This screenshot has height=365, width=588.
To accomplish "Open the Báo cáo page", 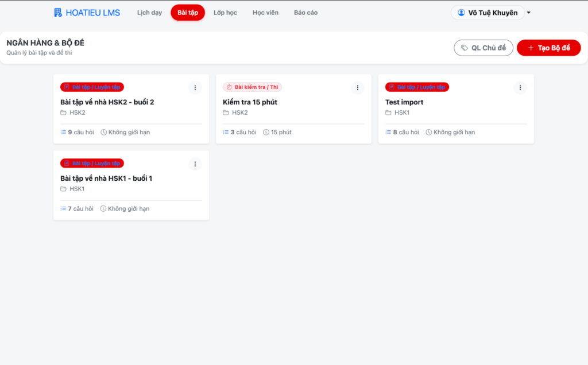I will tap(305, 13).
